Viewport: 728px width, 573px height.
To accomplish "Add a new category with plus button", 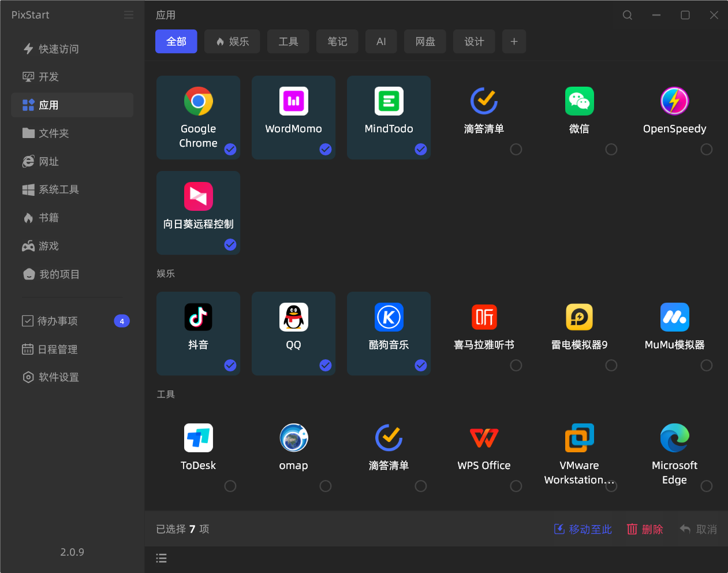I will click(x=514, y=42).
